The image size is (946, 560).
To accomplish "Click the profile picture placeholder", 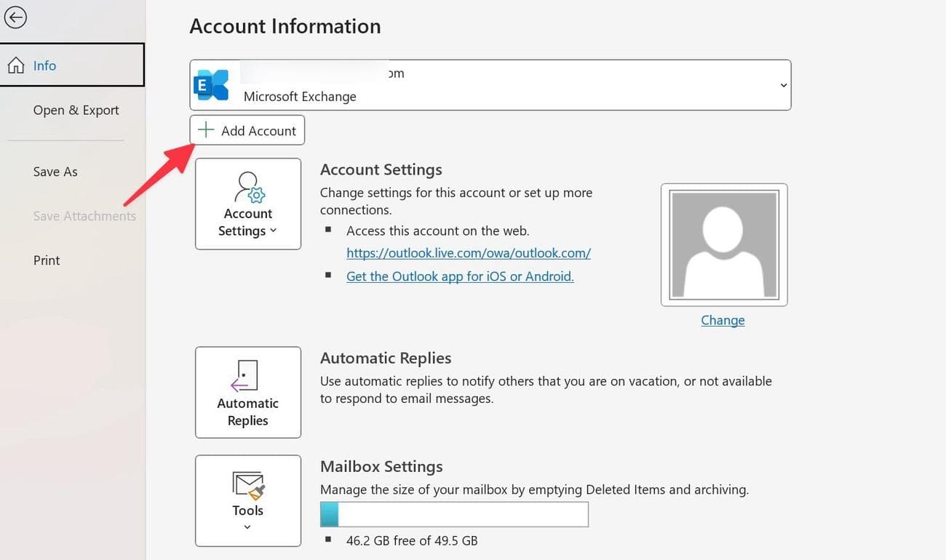I will [x=723, y=244].
